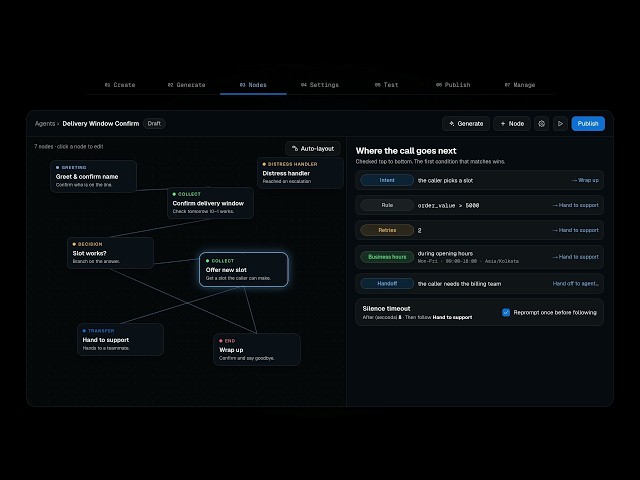The height and width of the screenshot is (480, 640).
Task: Open the 04 Settings tab
Action: 320,85
